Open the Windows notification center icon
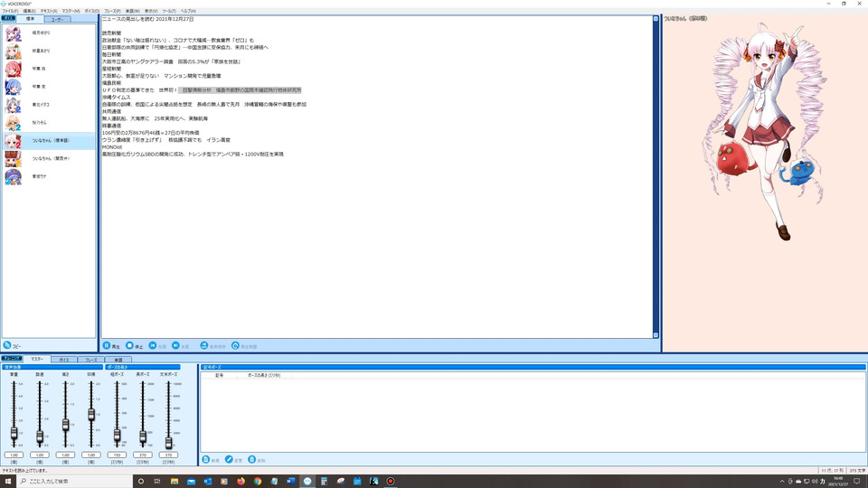Screen dimensions: 868x488 click(857, 481)
